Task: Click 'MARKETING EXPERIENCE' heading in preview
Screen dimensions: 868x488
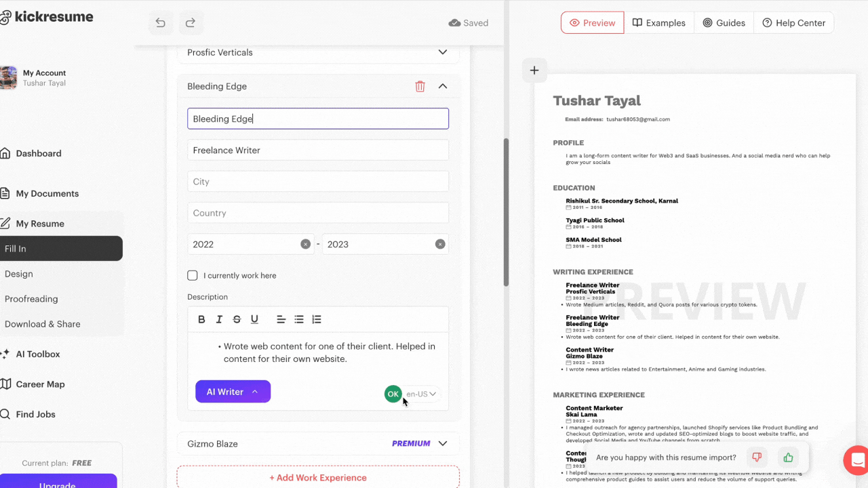Action: click(599, 394)
